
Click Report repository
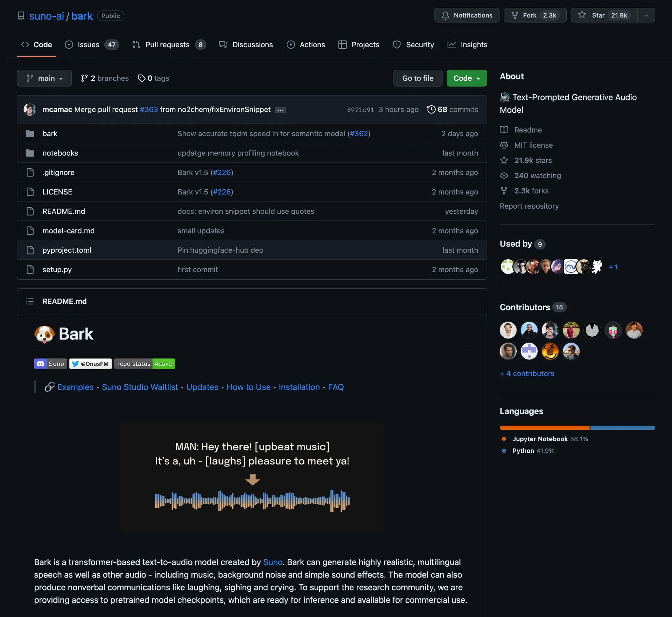click(529, 206)
